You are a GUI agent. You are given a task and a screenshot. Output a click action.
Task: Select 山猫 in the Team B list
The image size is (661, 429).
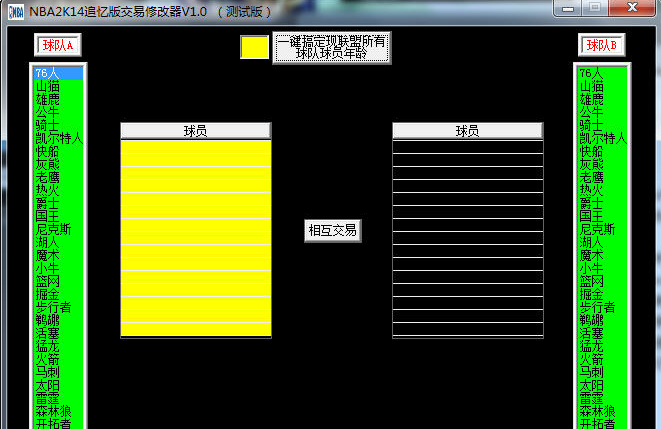coord(602,86)
